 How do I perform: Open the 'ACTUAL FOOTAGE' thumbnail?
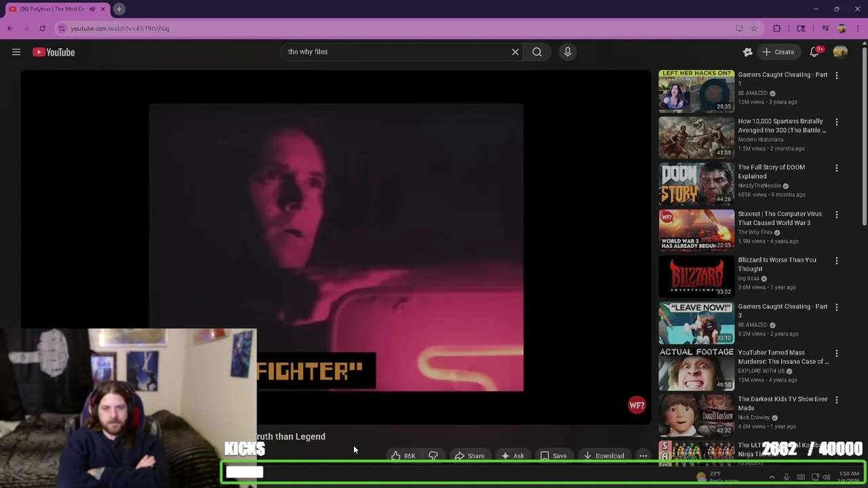tap(696, 369)
